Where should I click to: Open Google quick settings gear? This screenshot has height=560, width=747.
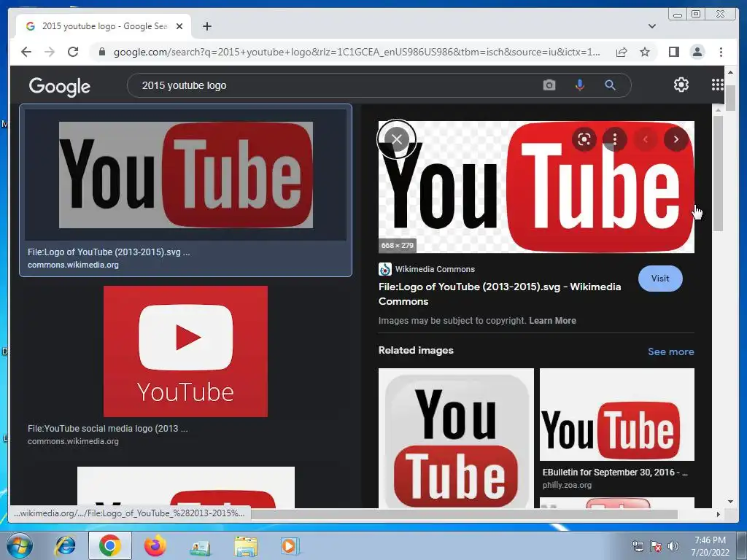pyautogui.click(x=681, y=85)
